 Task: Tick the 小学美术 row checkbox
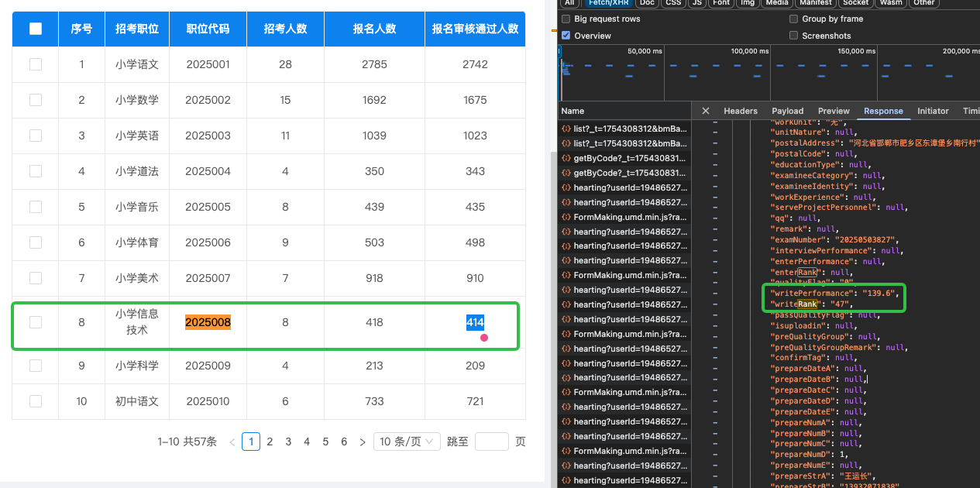(x=36, y=278)
